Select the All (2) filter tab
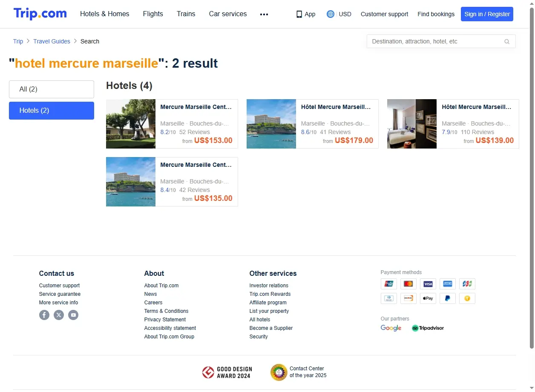Image resolution: width=535 pixels, height=392 pixels. tap(52, 89)
